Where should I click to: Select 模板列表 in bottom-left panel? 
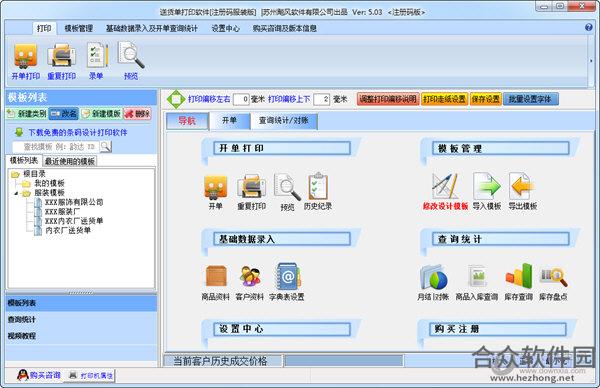tap(81, 303)
